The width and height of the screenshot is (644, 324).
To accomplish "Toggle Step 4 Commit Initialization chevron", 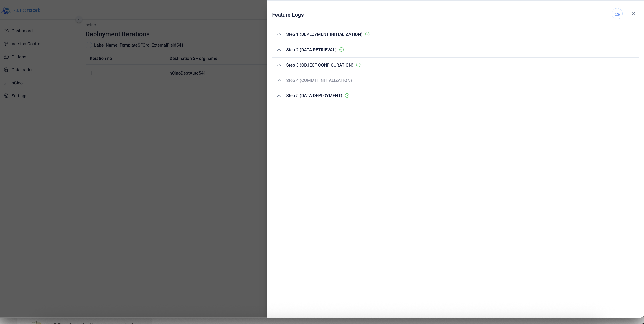I will point(279,80).
